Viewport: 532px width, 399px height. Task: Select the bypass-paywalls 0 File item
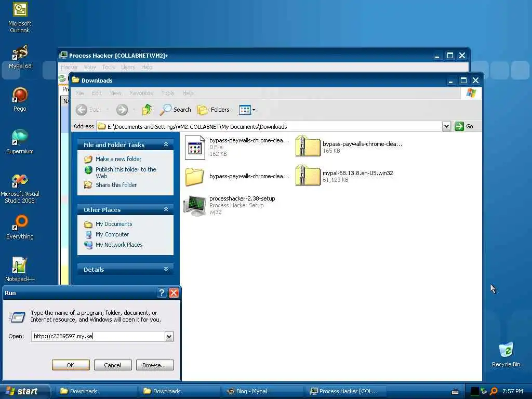tap(237, 147)
